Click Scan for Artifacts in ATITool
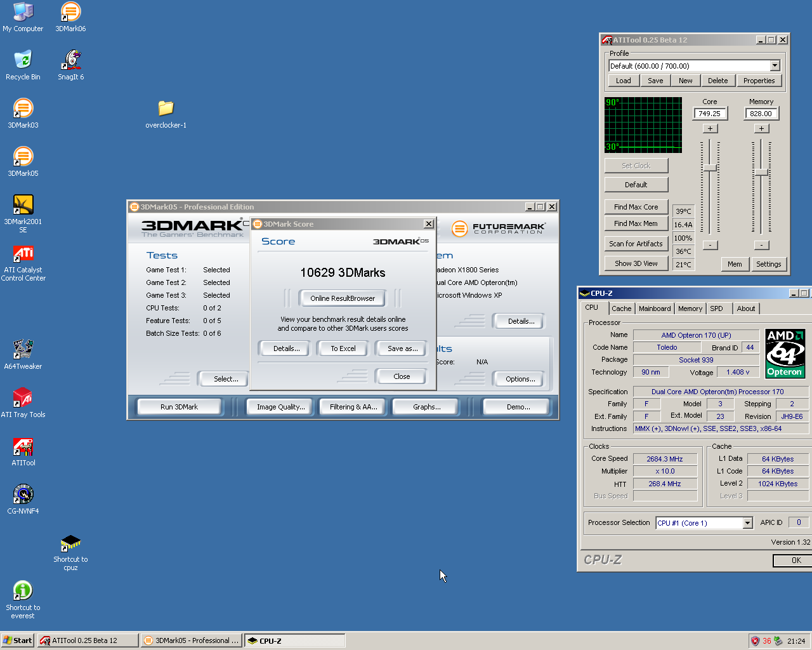The width and height of the screenshot is (812, 650). [x=636, y=244]
